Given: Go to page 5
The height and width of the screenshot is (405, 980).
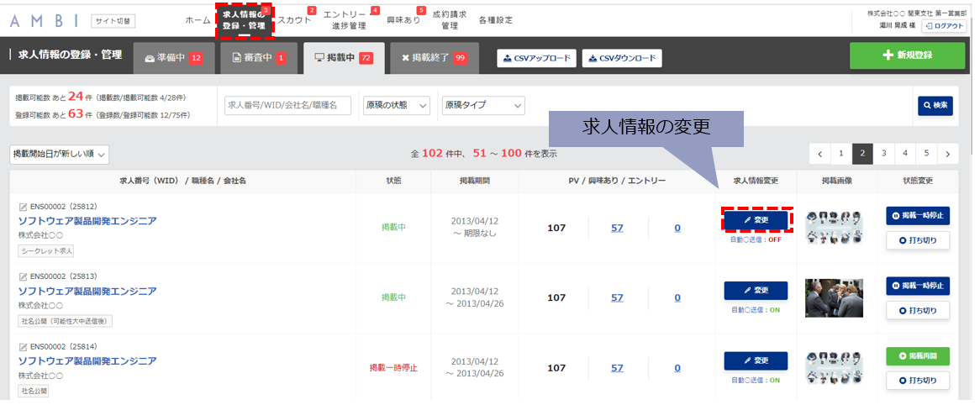Looking at the screenshot, I should coord(926,153).
